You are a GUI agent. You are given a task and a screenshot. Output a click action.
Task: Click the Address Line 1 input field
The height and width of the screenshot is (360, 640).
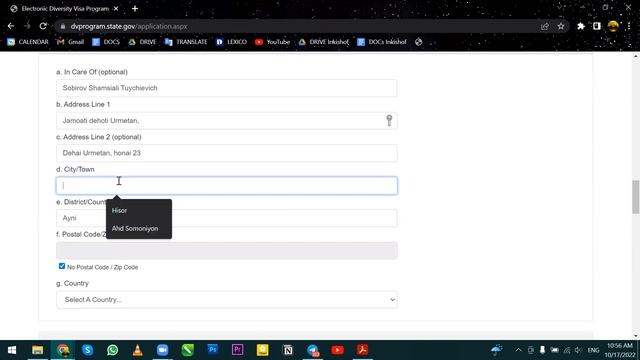pos(227,121)
